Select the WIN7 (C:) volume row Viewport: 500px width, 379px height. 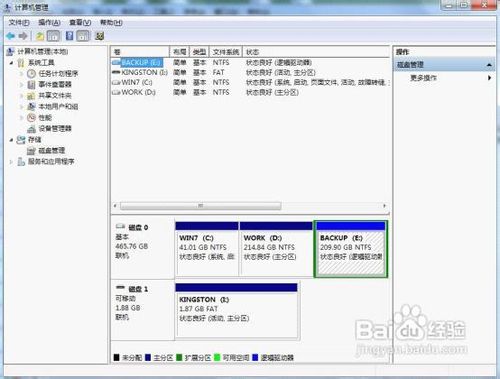point(250,82)
